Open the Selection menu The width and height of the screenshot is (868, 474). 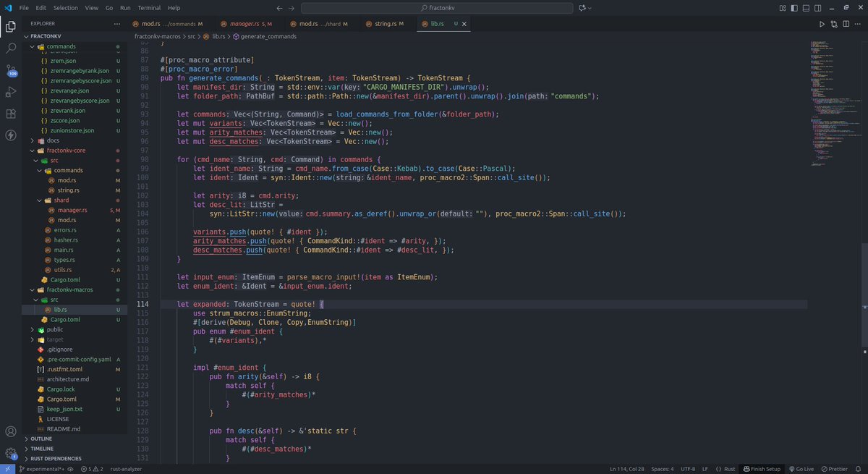(65, 7)
